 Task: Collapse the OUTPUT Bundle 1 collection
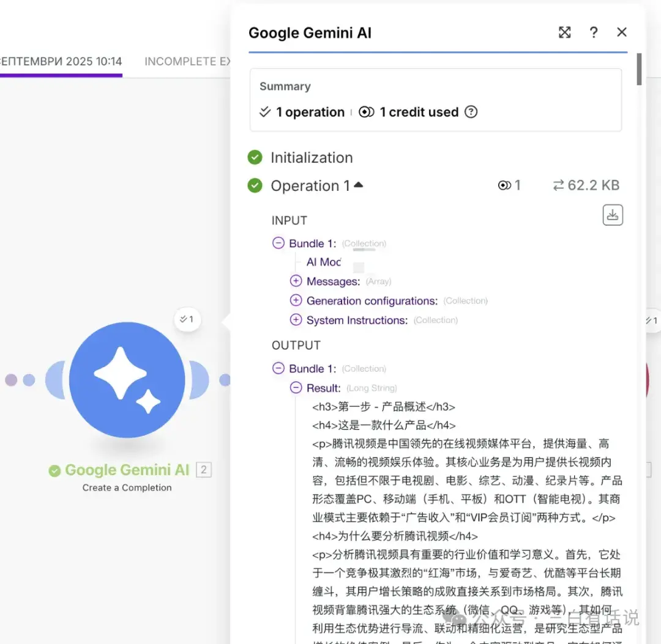278,368
